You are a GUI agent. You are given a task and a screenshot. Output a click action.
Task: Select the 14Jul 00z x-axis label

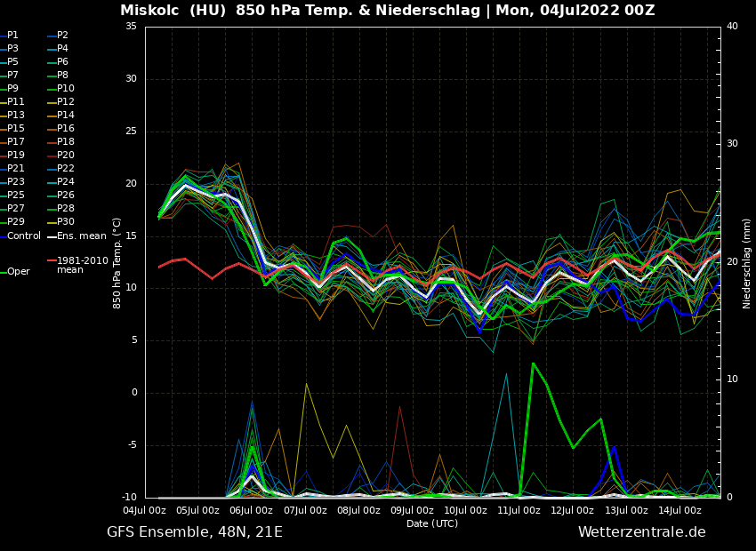pos(680,511)
